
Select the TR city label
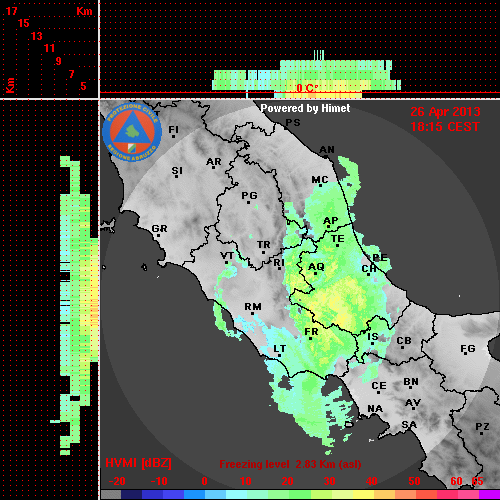pyautogui.click(x=264, y=245)
